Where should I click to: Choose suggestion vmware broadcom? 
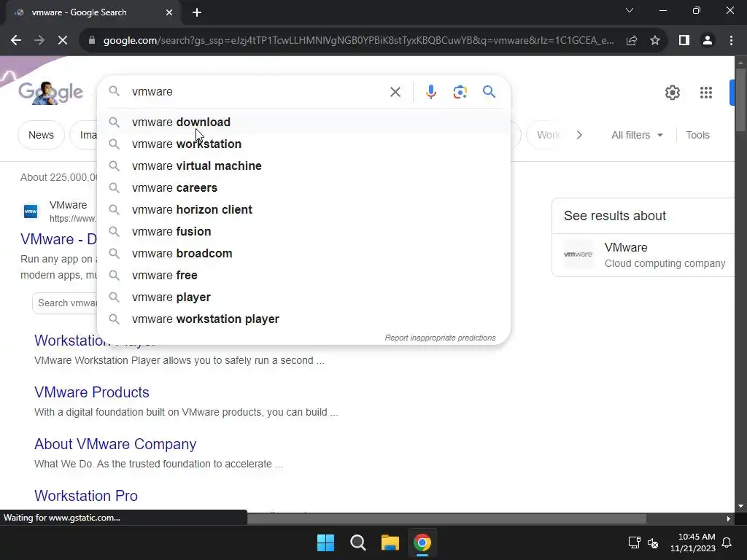(304, 254)
